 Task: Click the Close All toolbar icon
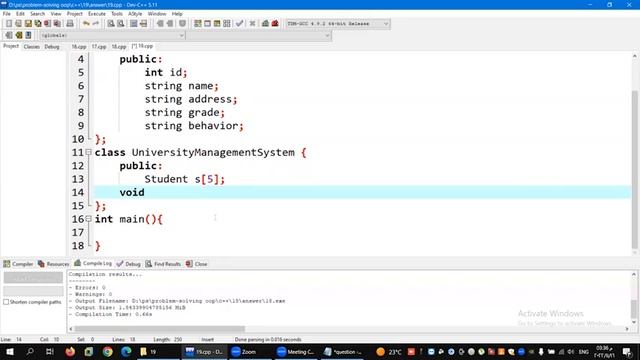(x=58, y=24)
